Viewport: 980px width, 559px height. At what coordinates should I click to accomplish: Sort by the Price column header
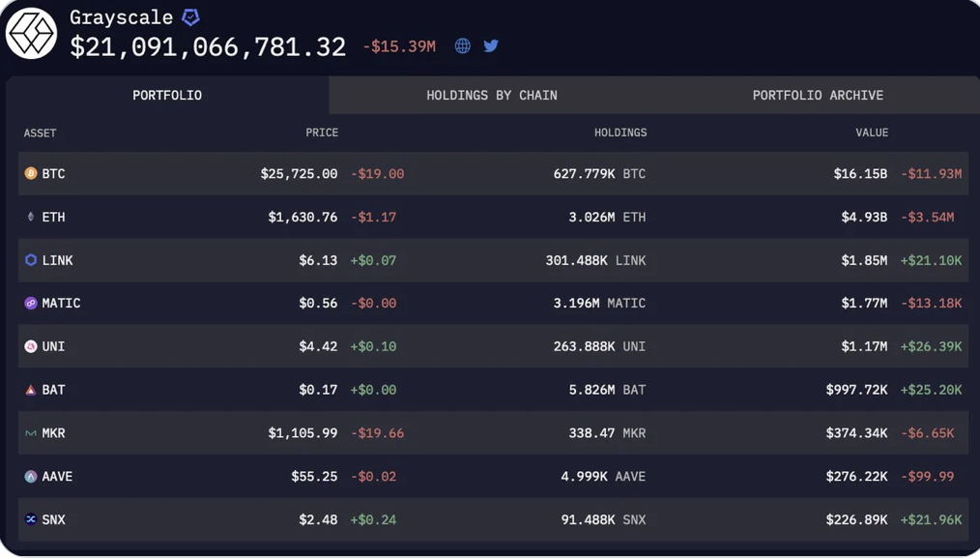click(x=322, y=132)
